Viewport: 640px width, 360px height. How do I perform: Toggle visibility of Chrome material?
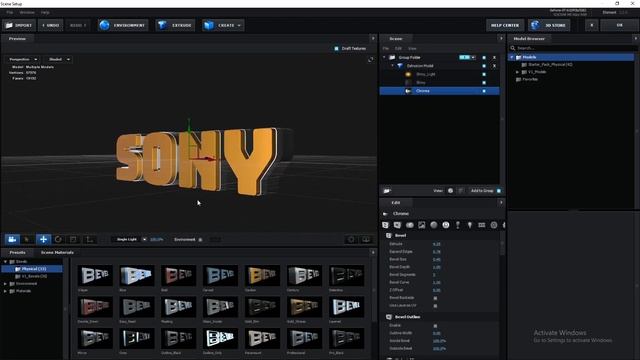[x=484, y=91]
